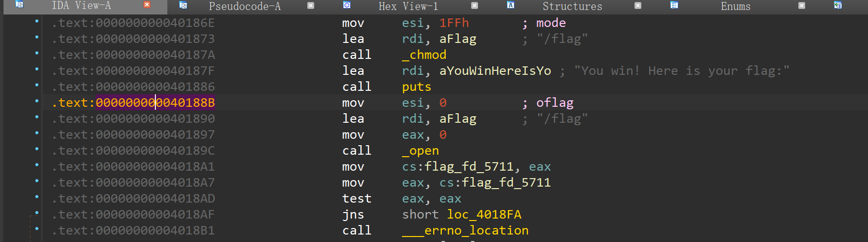Select address .text:000000000040186E
Image resolution: width=868 pixels, height=242 pixels.
(x=133, y=23)
